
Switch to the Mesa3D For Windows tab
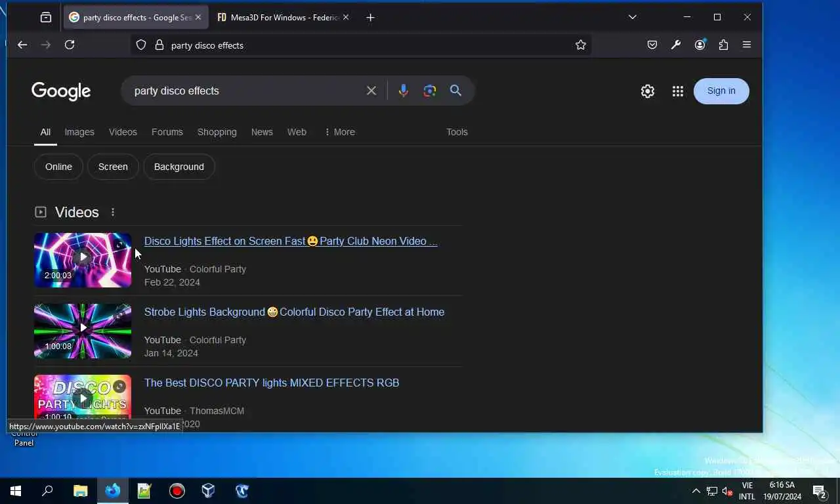tap(283, 18)
